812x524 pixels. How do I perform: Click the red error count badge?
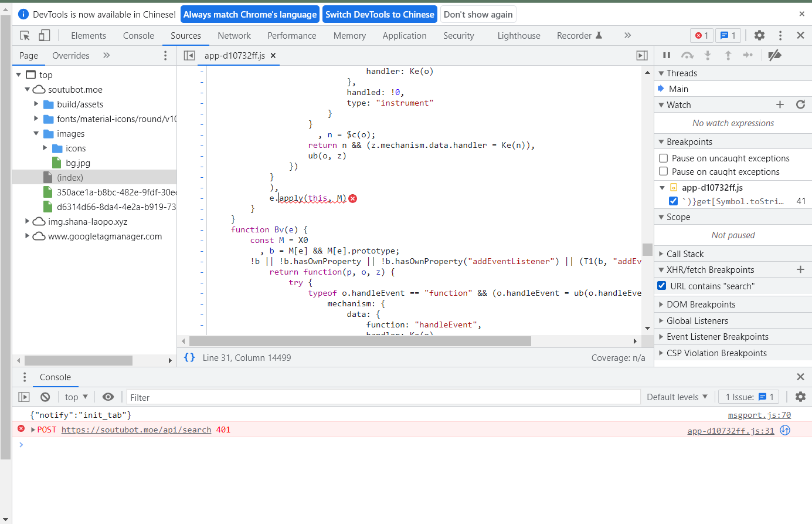tap(702, 36)
